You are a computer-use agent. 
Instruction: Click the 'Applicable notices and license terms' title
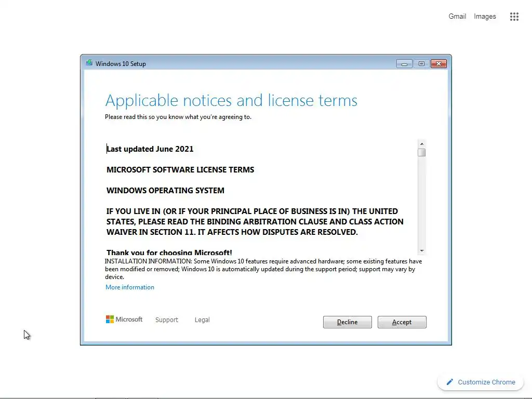231,100
